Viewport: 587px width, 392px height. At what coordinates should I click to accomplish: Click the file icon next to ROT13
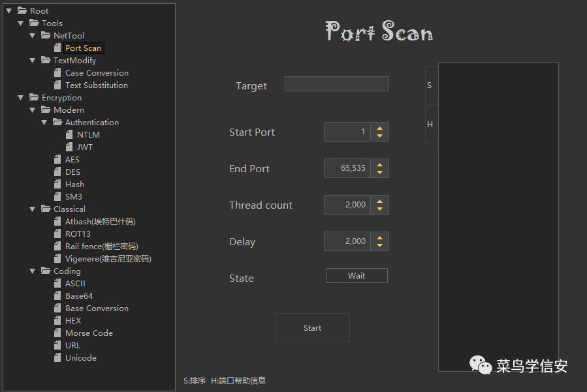pos(58,234)
